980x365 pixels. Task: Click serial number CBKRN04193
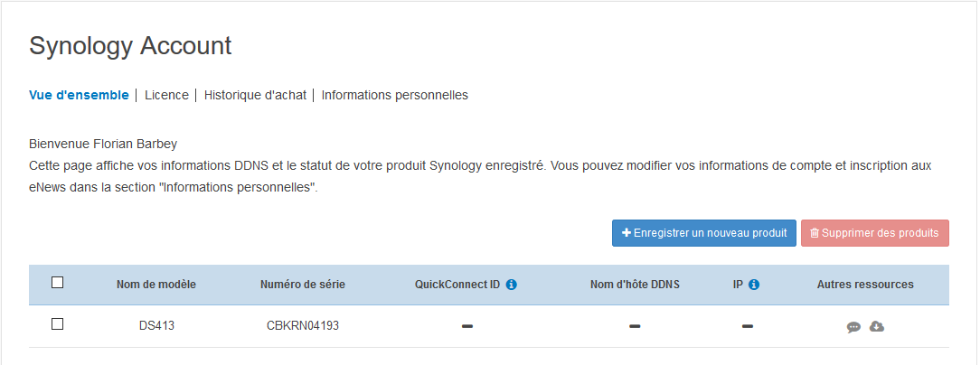point(303,326)
